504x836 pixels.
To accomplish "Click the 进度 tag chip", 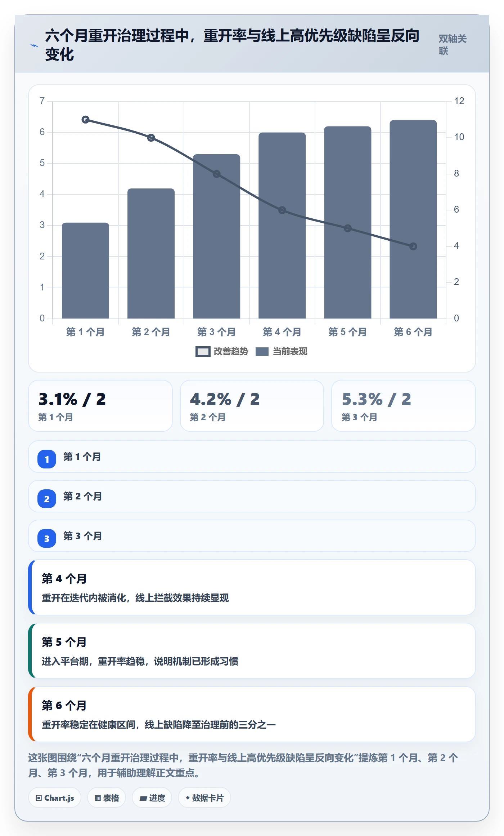I will point(152,798).
